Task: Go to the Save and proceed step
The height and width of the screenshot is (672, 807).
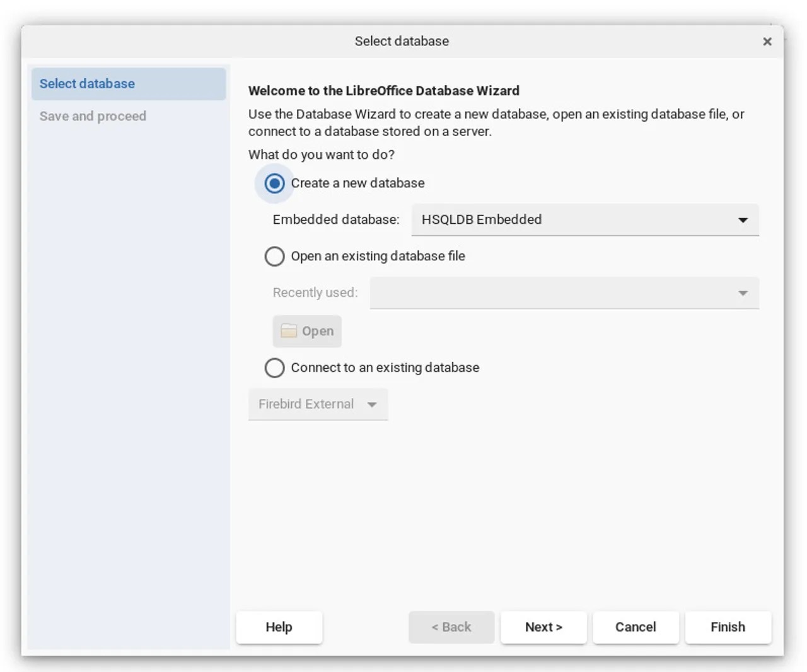Action: [x=93, y=117]
